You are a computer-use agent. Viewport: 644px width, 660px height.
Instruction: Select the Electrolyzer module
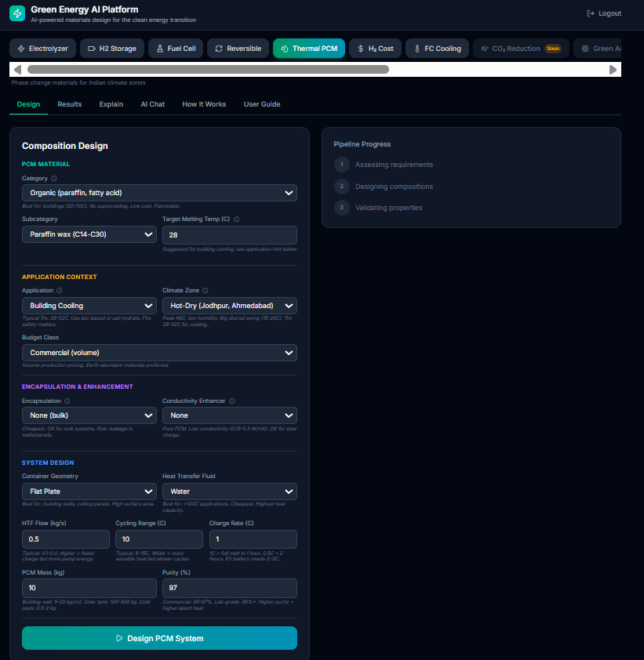coord(42,49)
